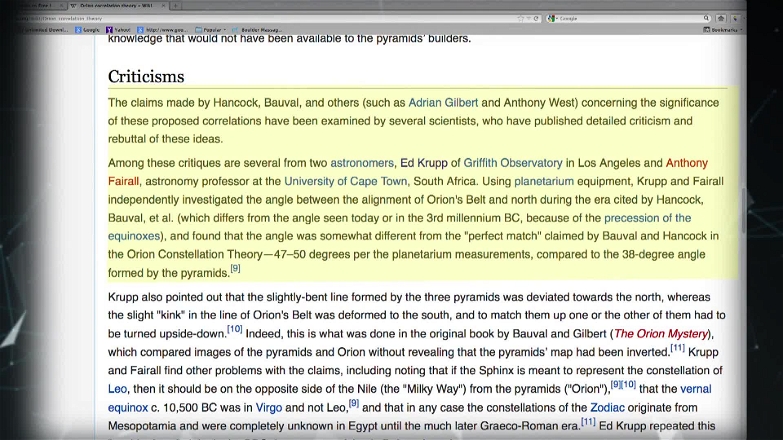This screenshot has height=440, width=783.
Task: Open the Griffith Observatory link
Action: [513, 163]
